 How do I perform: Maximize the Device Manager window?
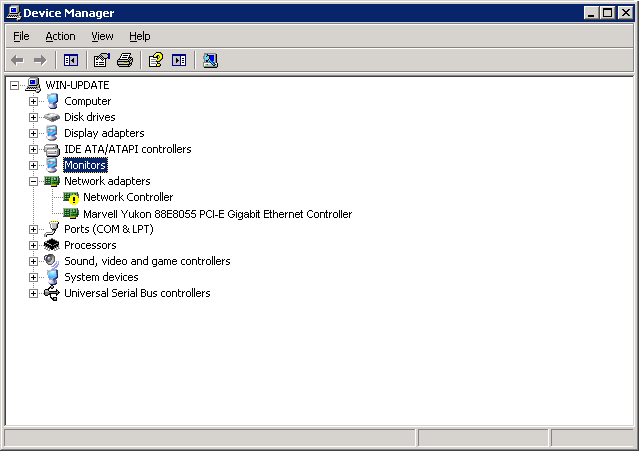(x=607, y=13)
